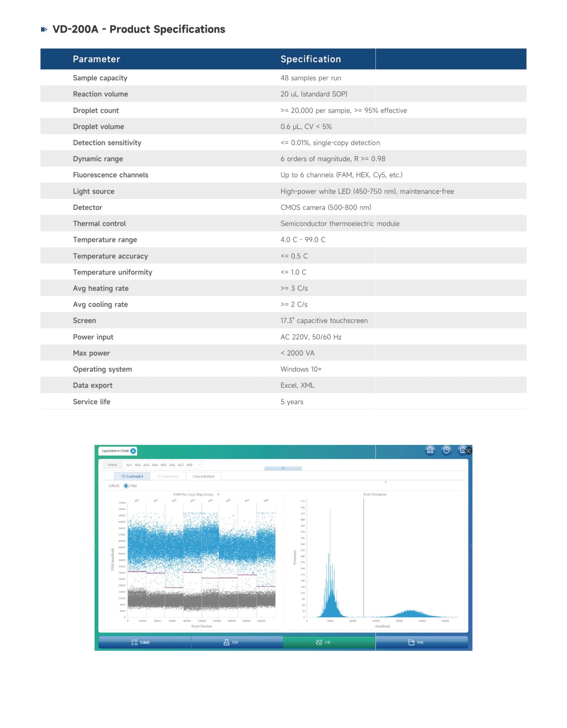
Task: Click the tray eject icon in header
Action: [x=430, y=450]
